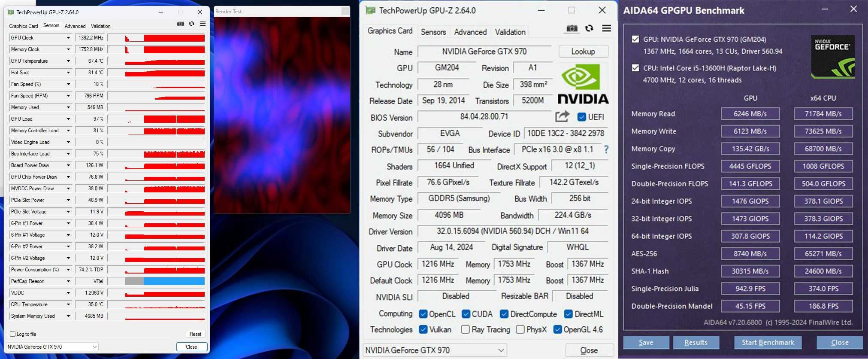Enable the PhysX checkbox
Image resolution: width=868 pixels, height=359 pixels.
[520, 329]
